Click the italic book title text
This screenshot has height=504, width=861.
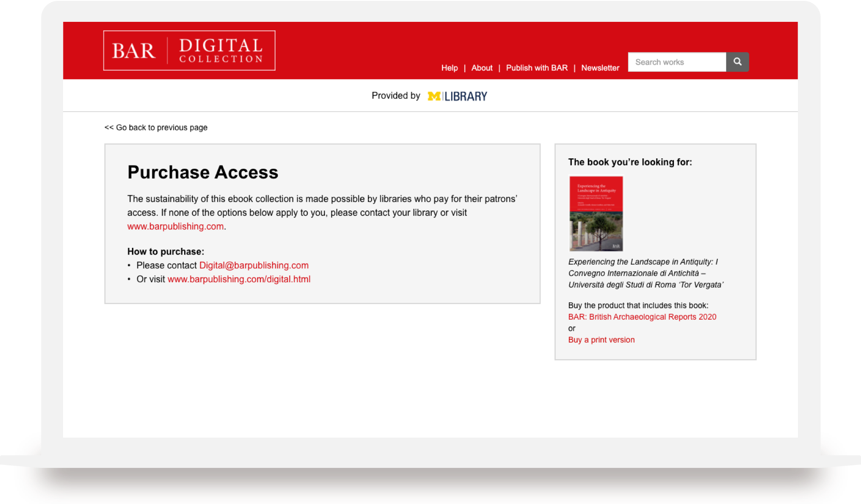pyautogui.click(x=646, y=273)
